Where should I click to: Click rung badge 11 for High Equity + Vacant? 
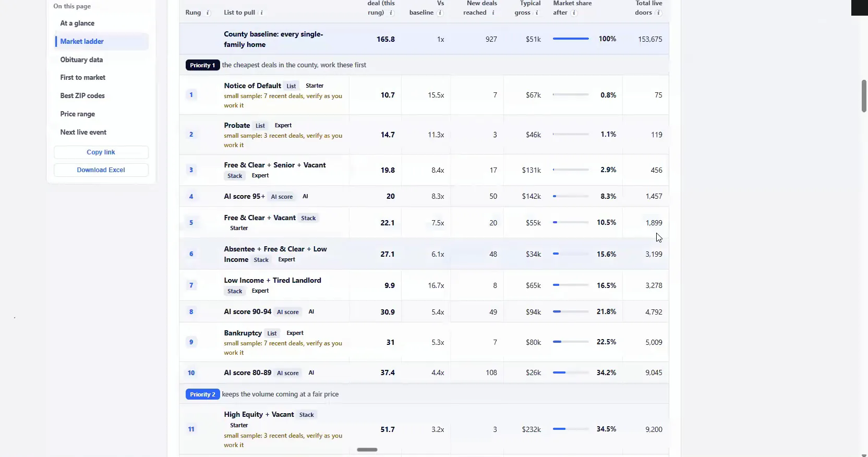[x=191, y=429]
